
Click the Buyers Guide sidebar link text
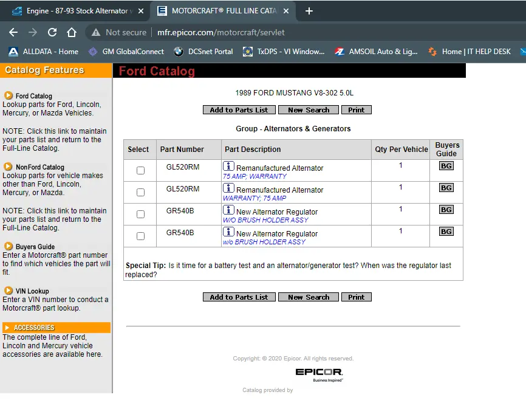coord(35,247)
